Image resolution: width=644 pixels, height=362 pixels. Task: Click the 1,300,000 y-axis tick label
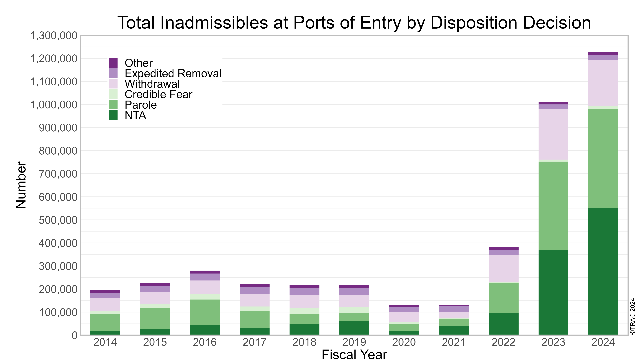point(54,36)
